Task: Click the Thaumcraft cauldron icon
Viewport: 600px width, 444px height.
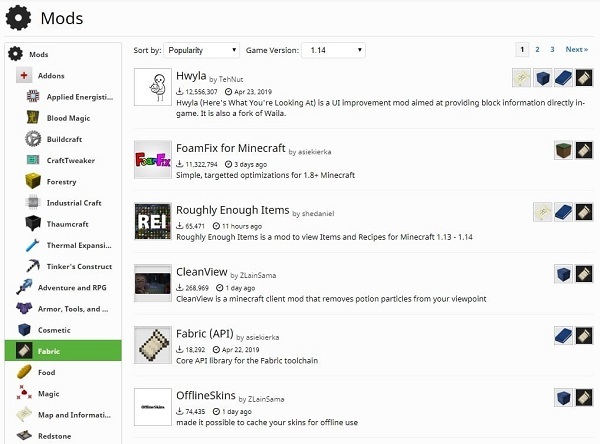Action: [x=33, y=224]
